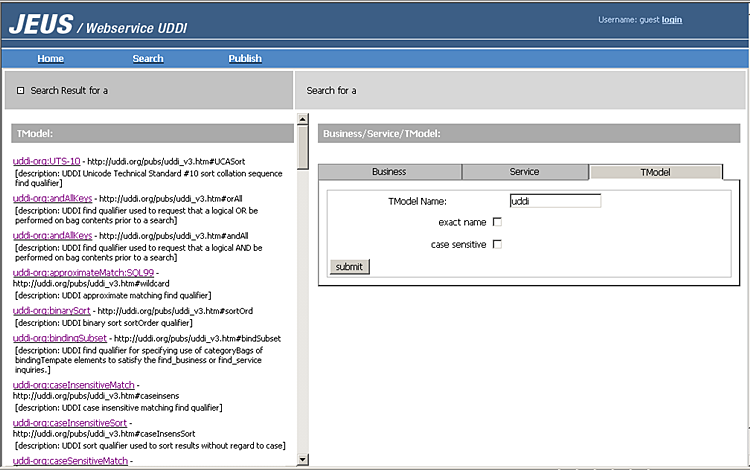Screen dimensions: 750x470
Task: Click the square icon beside Search Result
Action: pos(20,91)
